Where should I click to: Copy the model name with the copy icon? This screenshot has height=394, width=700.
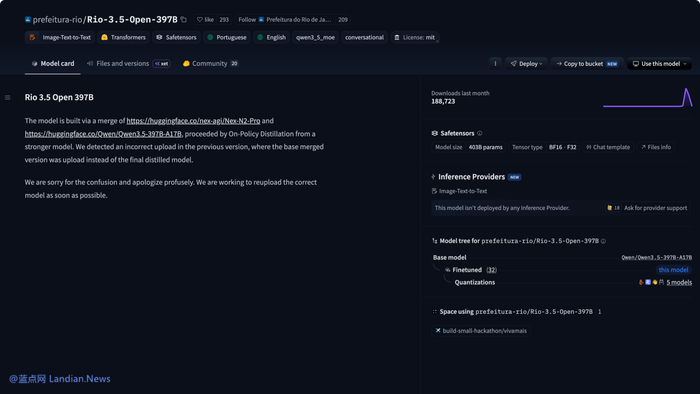click(183, 20)
